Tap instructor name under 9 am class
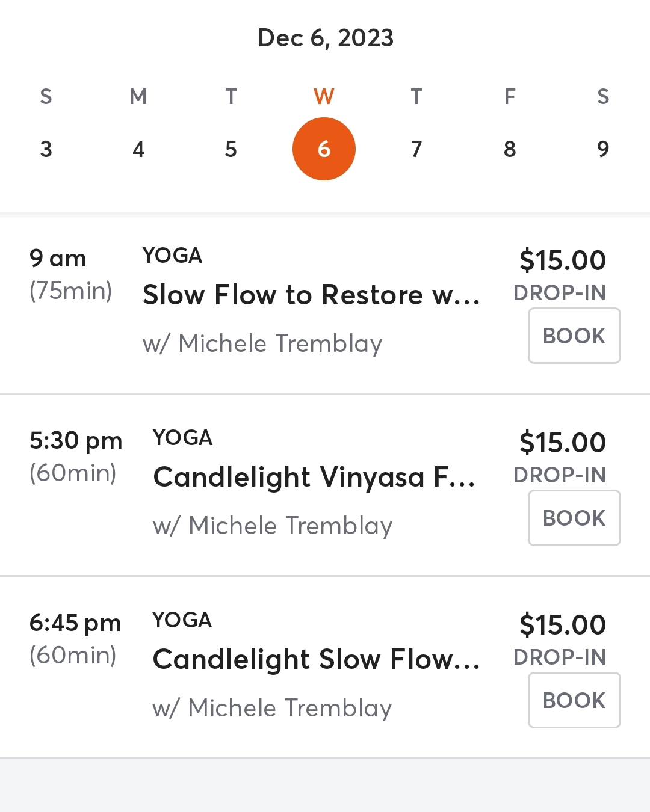650x812 pixels. [262, 343]
